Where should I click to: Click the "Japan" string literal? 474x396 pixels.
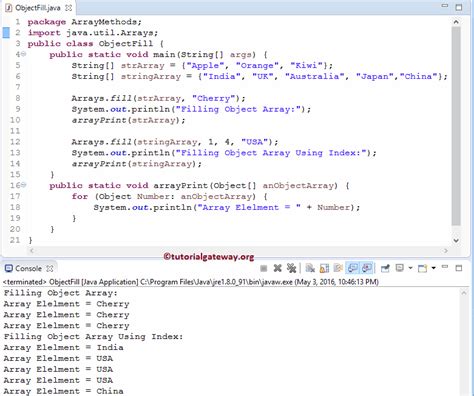pos(375,77)
